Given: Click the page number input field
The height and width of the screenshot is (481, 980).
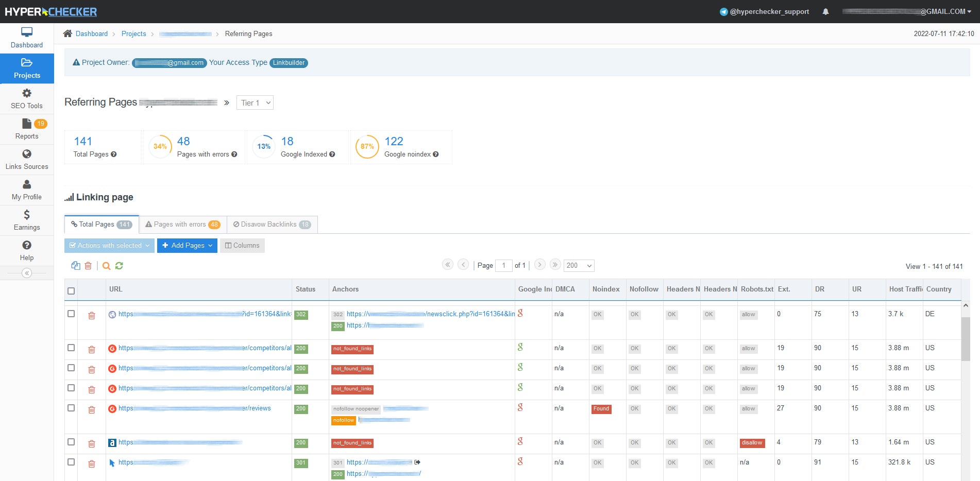Looking at the screenshot, I should (x=503, y=266).
